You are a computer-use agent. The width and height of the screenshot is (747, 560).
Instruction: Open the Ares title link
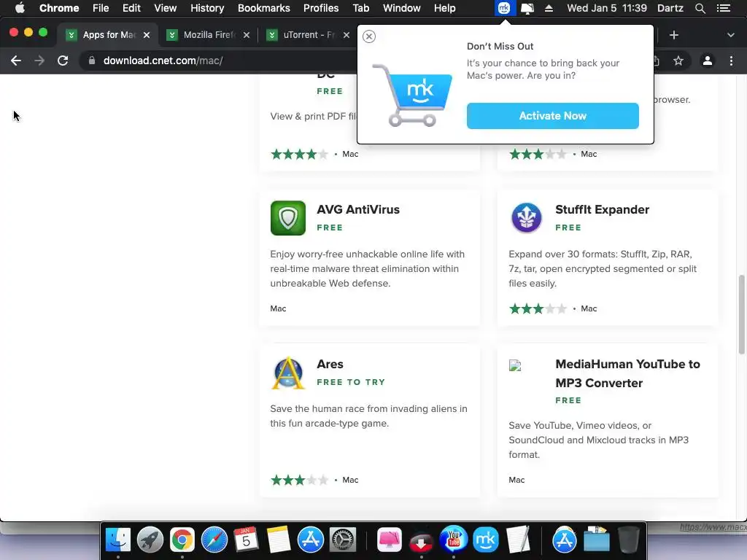click(x=330, y=365)
